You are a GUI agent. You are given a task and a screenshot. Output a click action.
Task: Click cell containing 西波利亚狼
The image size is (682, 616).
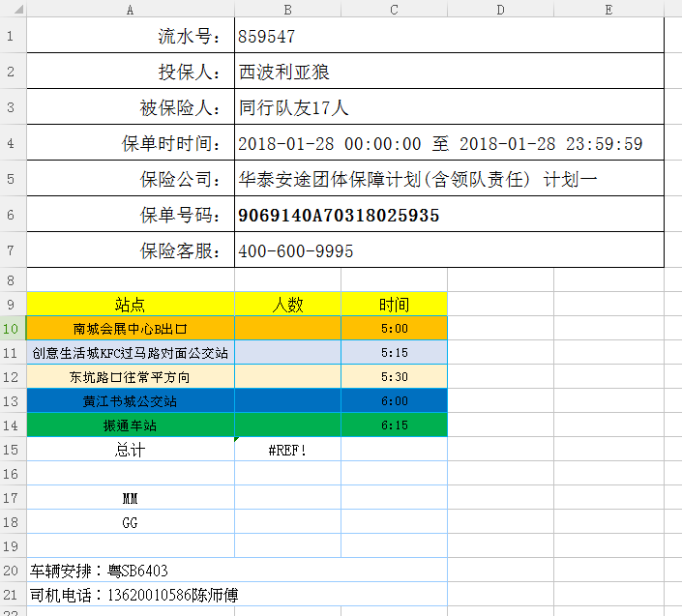(449, 72)
